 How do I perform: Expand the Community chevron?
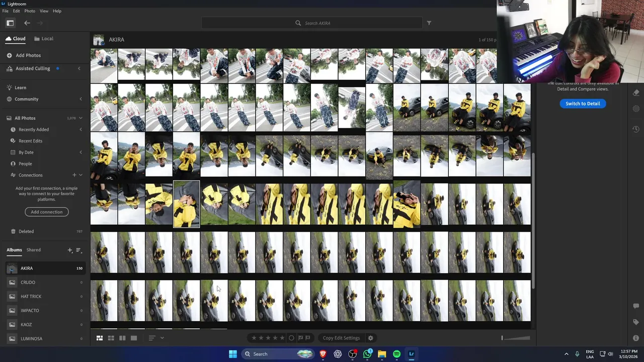pyautogui.click(x=80, y=99)
